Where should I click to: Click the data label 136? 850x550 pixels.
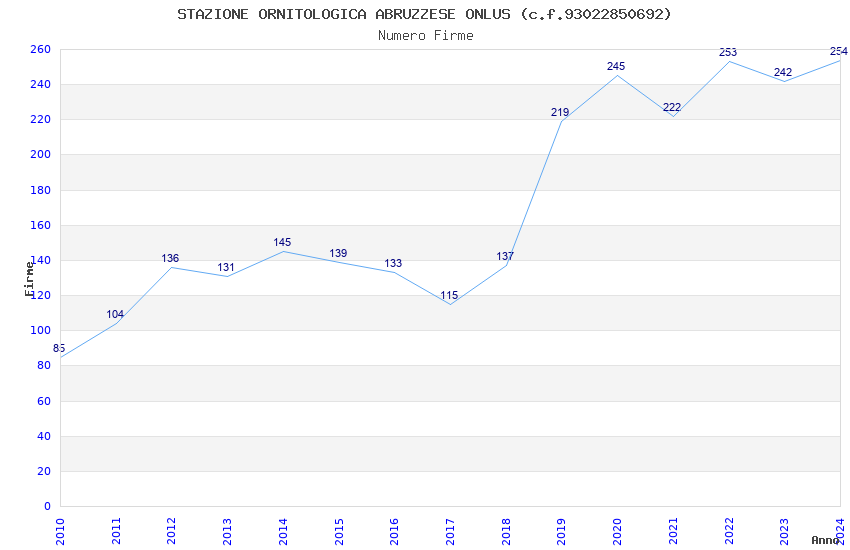[170, 258]
